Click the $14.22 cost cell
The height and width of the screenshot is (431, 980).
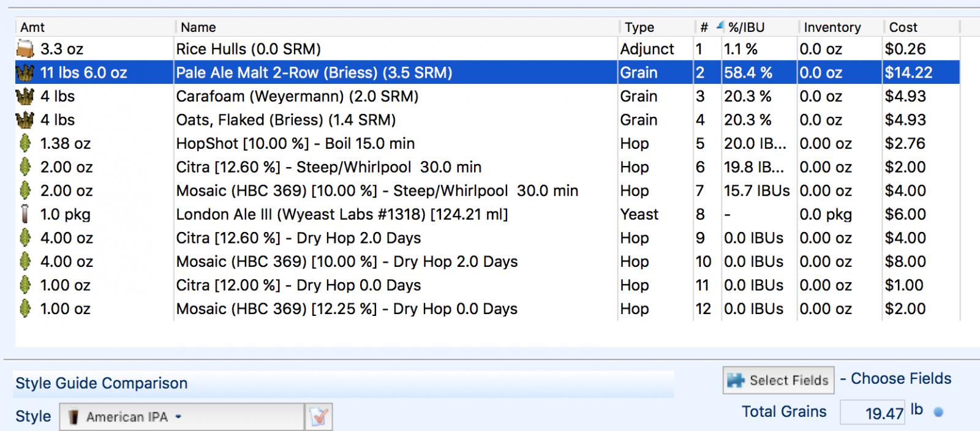(x=909, y=73)
